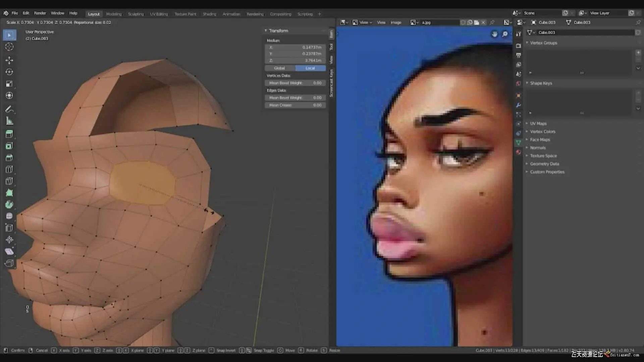Adjust Mean Crease value field
The image size is (644, 362).
(295, 105)
